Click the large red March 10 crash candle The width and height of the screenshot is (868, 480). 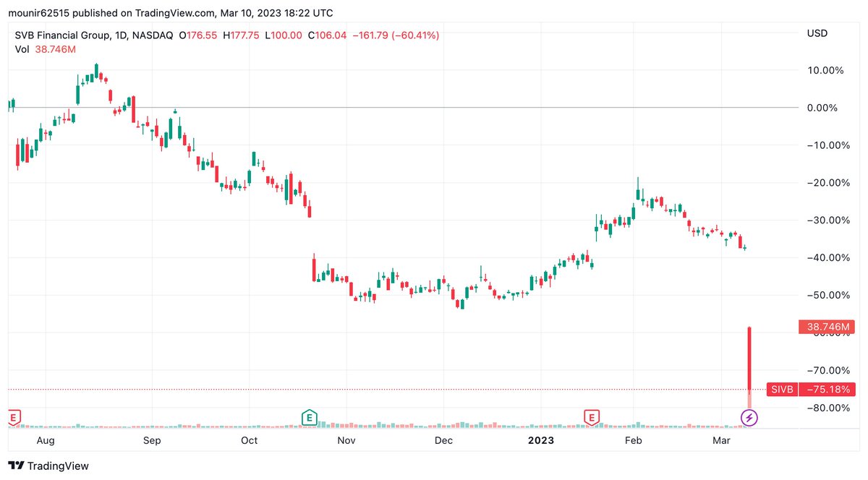point(750,359)
